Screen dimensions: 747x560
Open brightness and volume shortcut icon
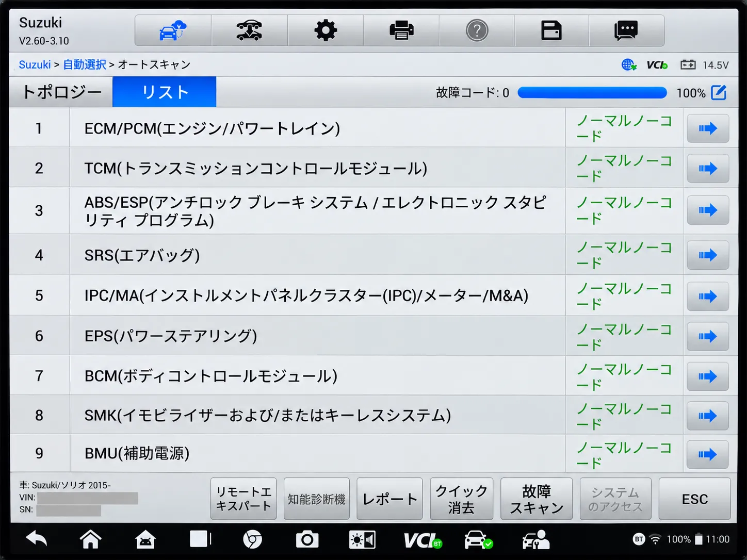click(362, 540)
